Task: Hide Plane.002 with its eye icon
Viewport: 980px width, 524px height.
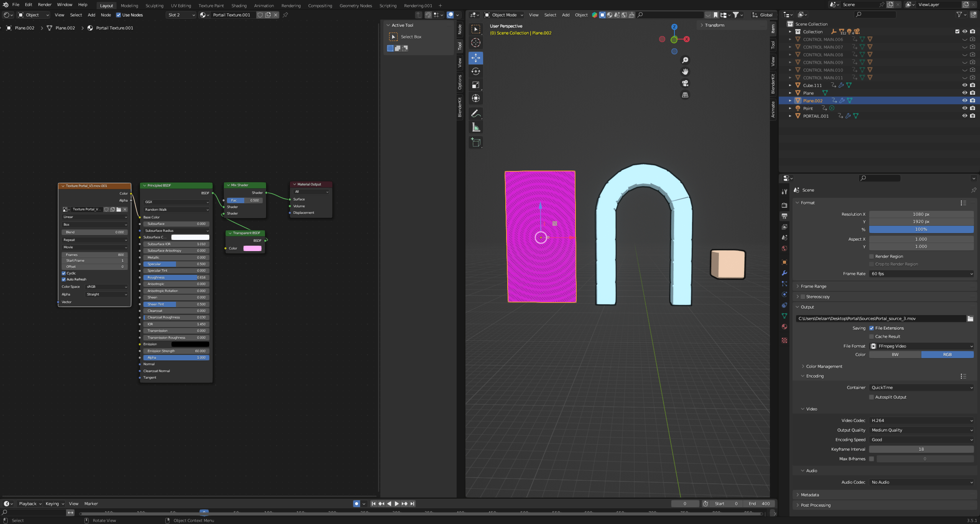Action: [965, 100]
